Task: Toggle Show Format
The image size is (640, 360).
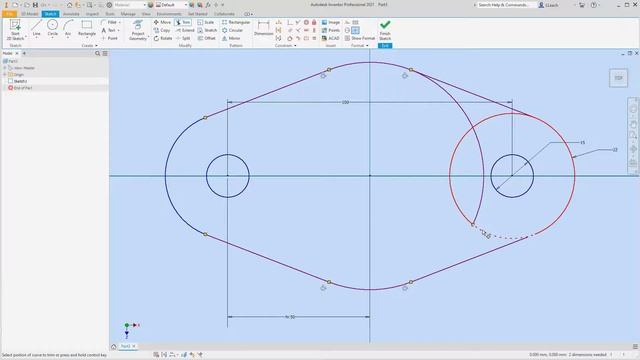Action: coord(360,38)
